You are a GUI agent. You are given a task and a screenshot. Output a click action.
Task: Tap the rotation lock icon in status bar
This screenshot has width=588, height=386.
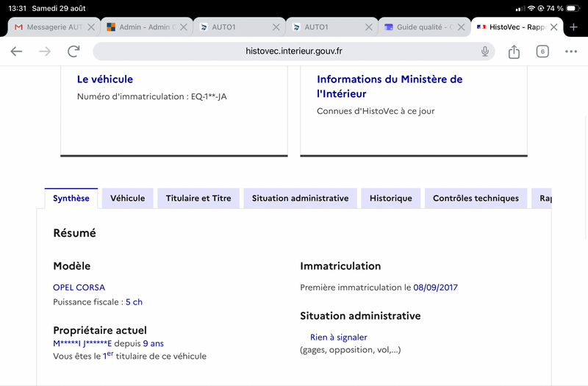541,8
